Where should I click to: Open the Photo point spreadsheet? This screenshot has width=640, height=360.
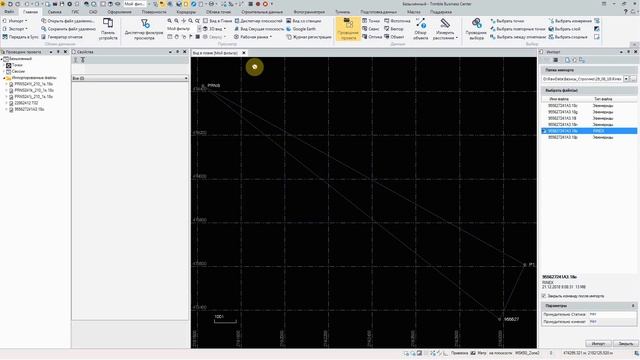click(x=397, y=21)
